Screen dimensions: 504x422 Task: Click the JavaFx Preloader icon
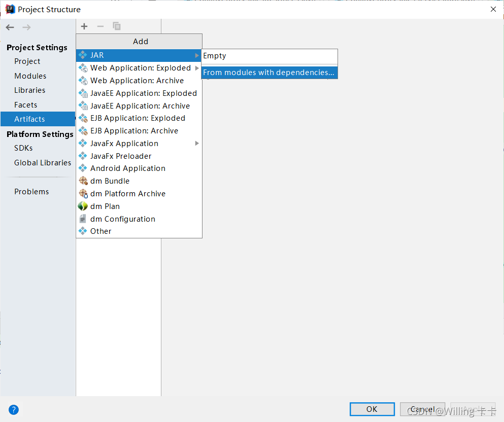[x=83, y=156]
